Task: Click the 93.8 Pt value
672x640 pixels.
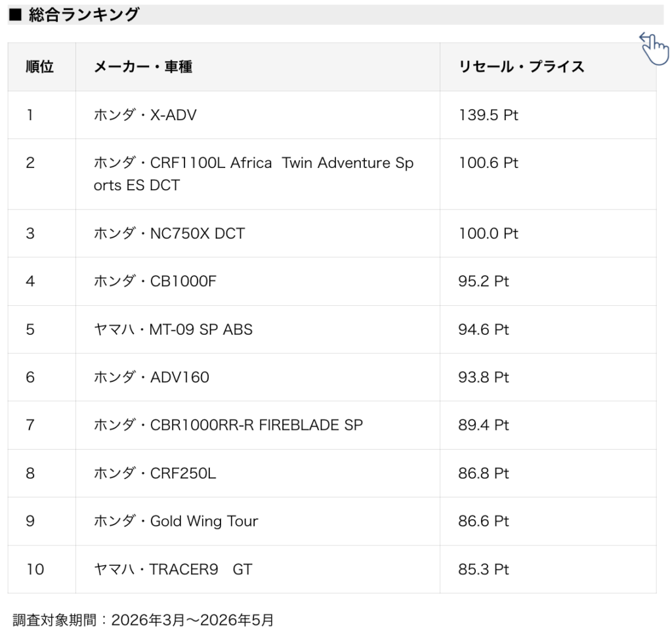Action: [x=484, y=377]
